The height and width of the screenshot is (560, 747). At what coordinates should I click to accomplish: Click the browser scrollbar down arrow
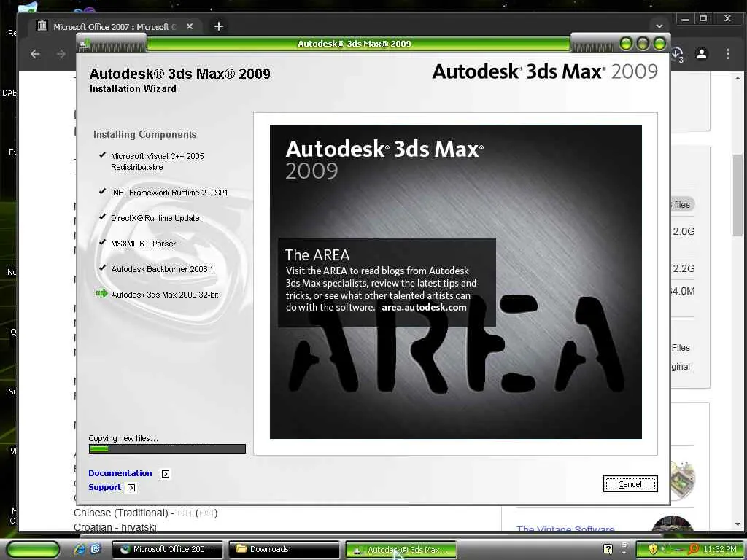point(738,524)
